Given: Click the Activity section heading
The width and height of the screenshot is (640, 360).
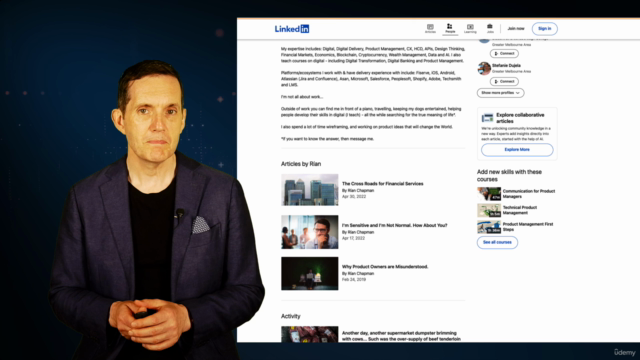Looking at the screenshot, I should (291, 316).
